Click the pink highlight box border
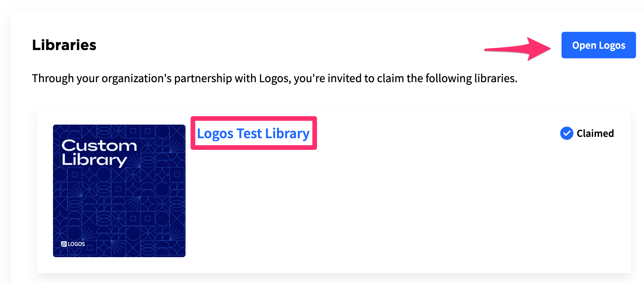 (254, 118)
